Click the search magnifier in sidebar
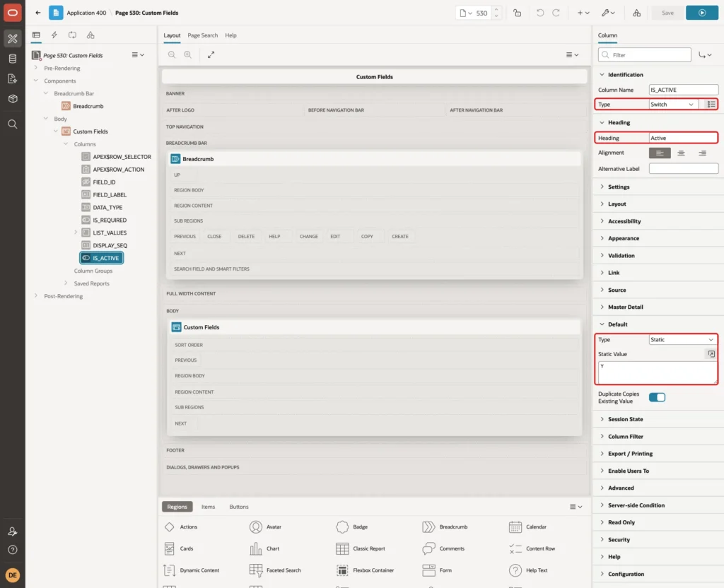The image size is (724, 588). [x=13, y=124]
